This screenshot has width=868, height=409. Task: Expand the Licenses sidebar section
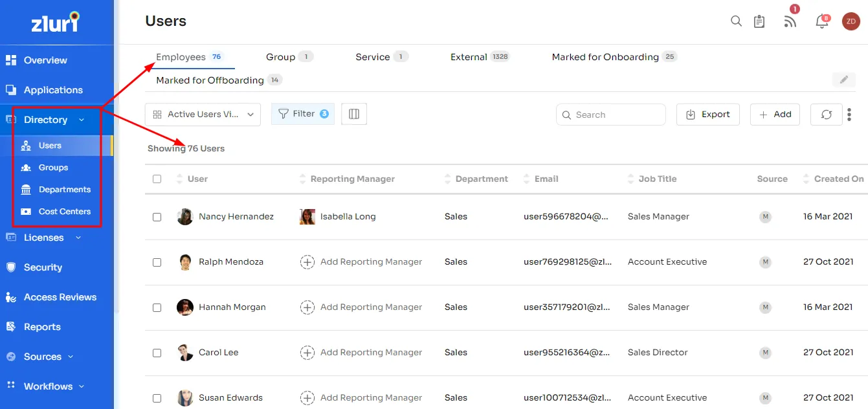point(78,238)
